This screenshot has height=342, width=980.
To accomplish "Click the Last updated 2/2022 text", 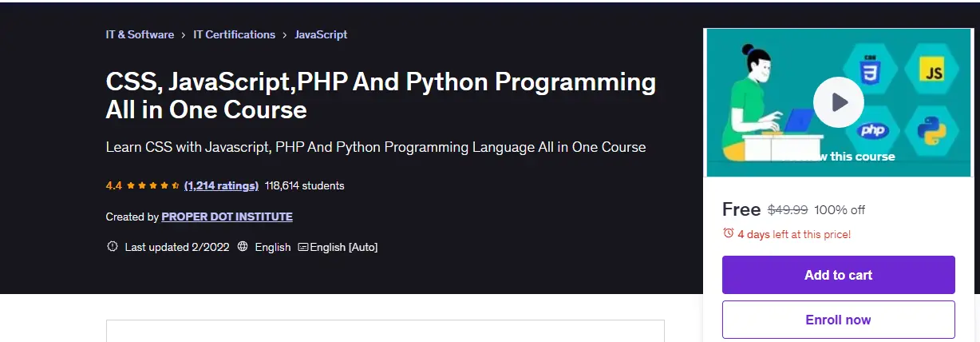I will pos(177,247).
